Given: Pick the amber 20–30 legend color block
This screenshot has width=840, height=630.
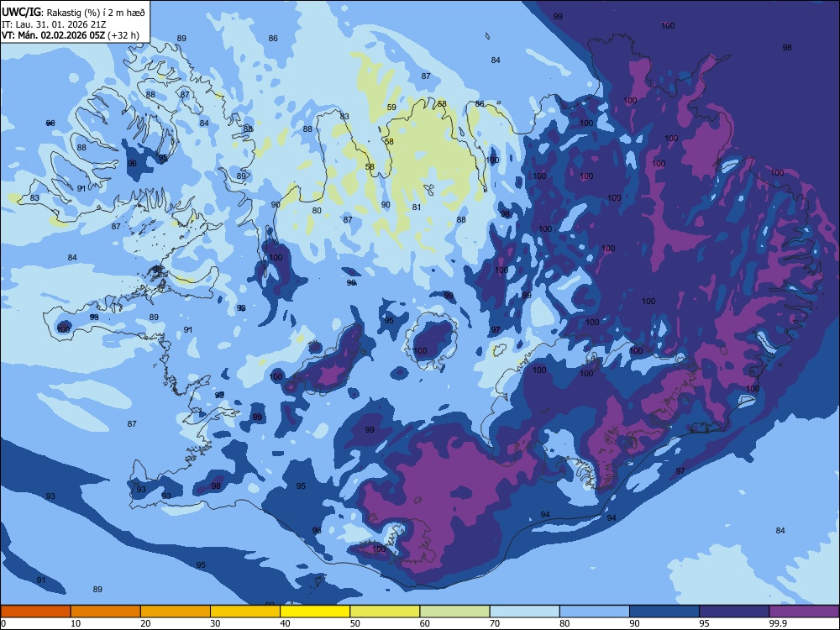Looking at the screenshot, I should [x=176, y=612].
